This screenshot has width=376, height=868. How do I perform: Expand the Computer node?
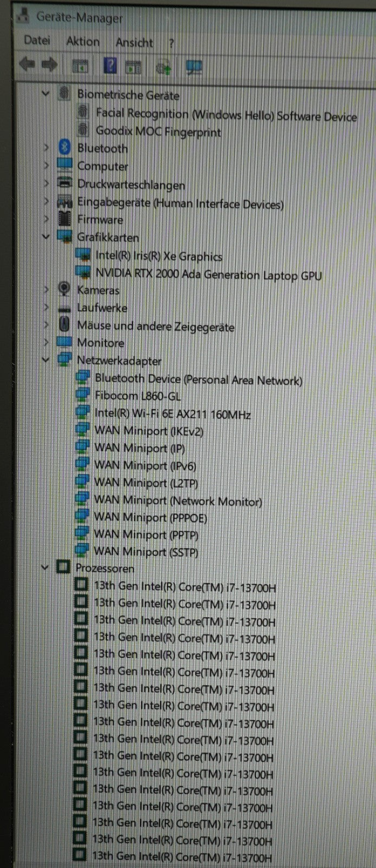point(46,165)
